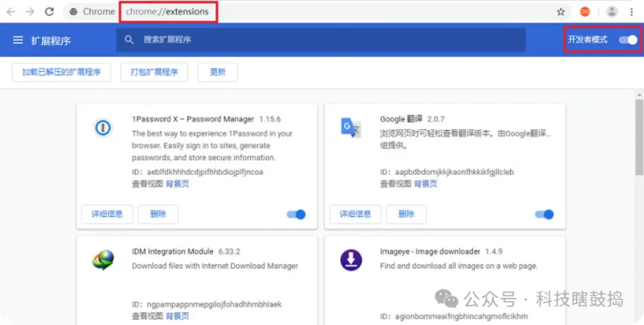This screenshot has width=644, height=325.
Task: Open 背景页 link for Google 翻译
Action: tap(426, 184)
